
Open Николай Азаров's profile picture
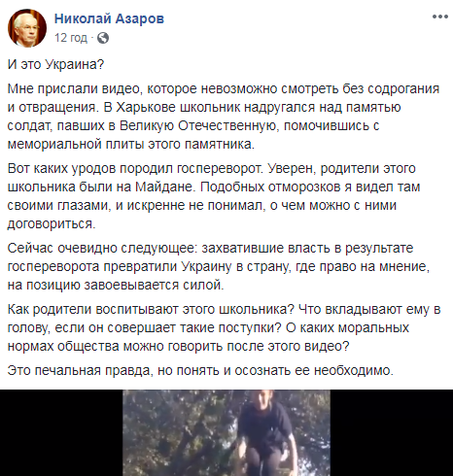(x=27, y=28)
